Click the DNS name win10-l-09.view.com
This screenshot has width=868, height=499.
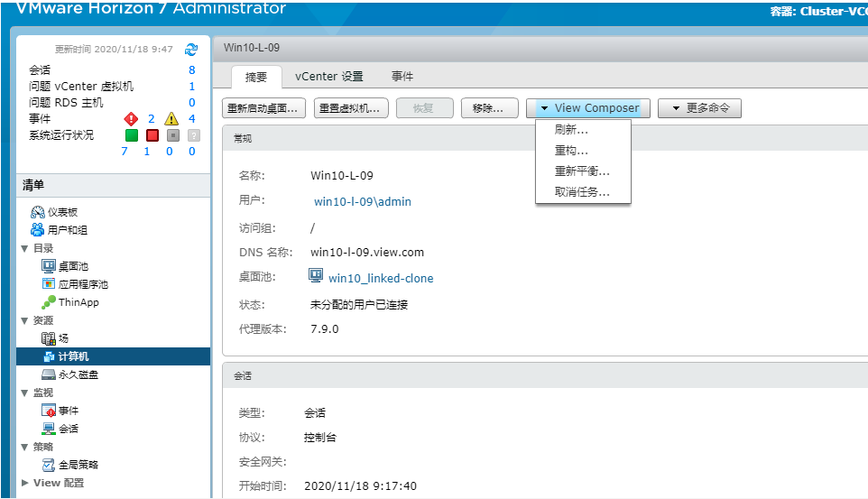click(x=367, y=253)
